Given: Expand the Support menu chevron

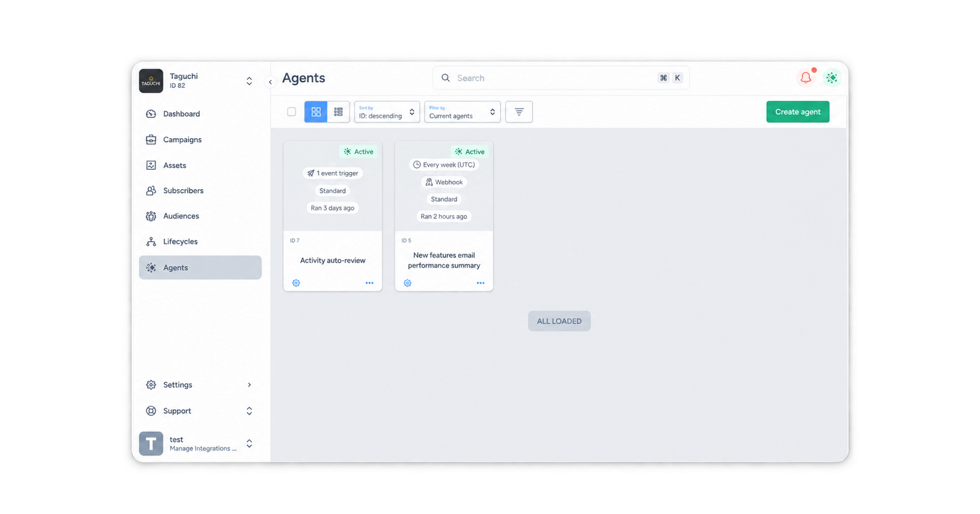Looking at the screenshot, I should 249,411.
